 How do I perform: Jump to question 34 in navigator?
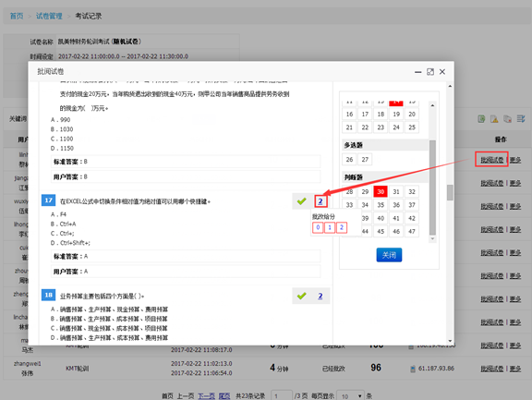pos(365,205)
